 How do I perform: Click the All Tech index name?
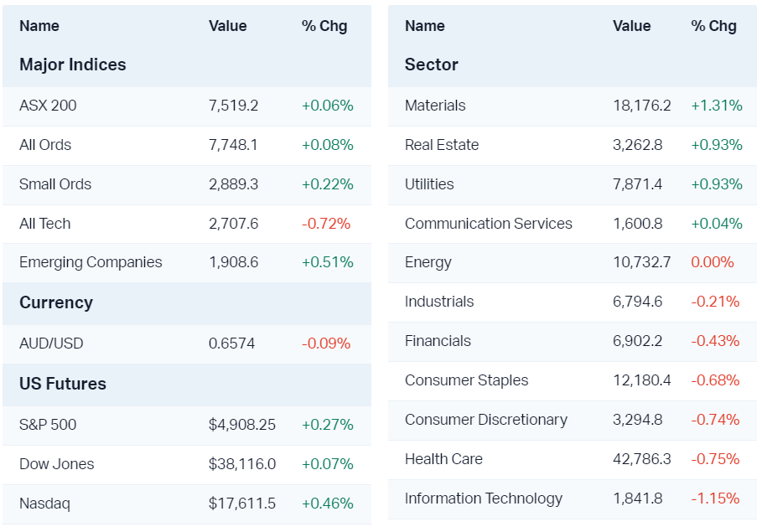point(45,224)
